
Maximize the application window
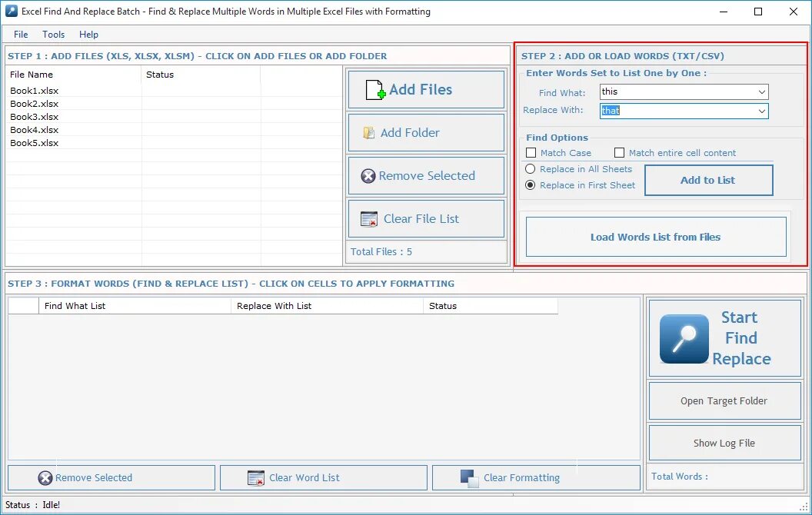[758, 12]
